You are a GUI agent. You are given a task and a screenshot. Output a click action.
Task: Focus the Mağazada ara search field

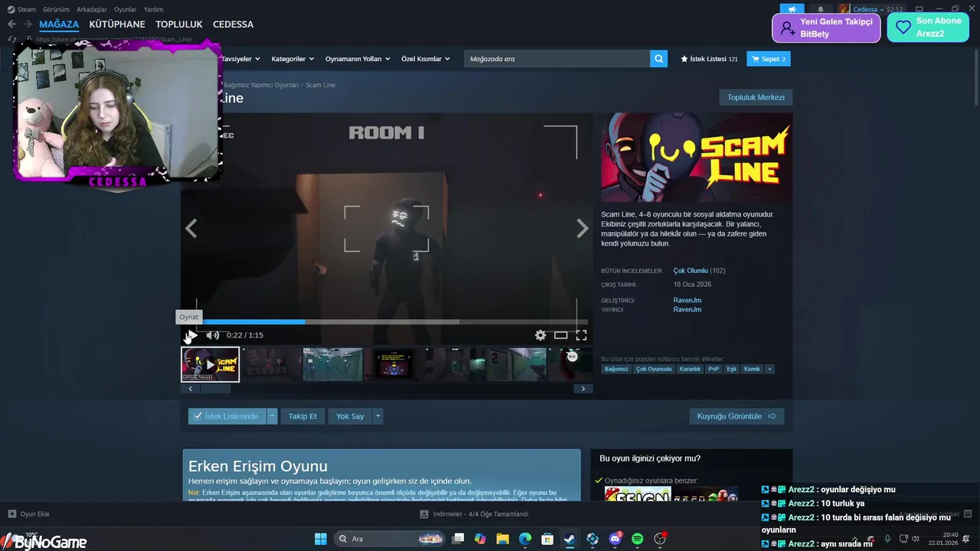(557, 59)
